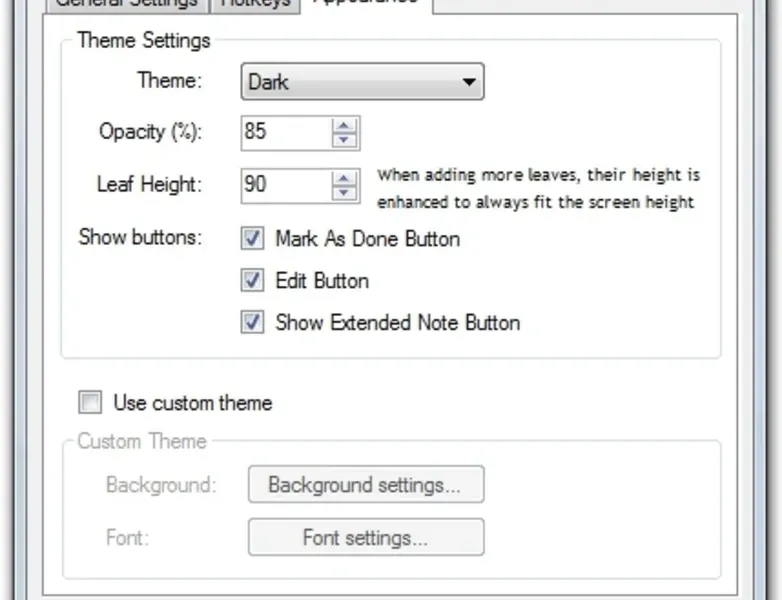This screenshot has height=600, width=782.
Task: Click into the Opacity value field
Action: [x=285, y=132]
